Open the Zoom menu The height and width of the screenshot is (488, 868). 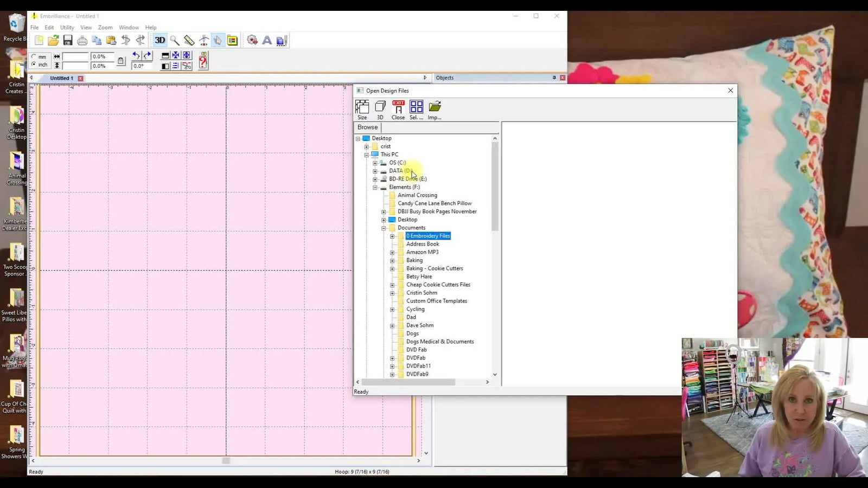pyautogui.click(x=105, y=27)
